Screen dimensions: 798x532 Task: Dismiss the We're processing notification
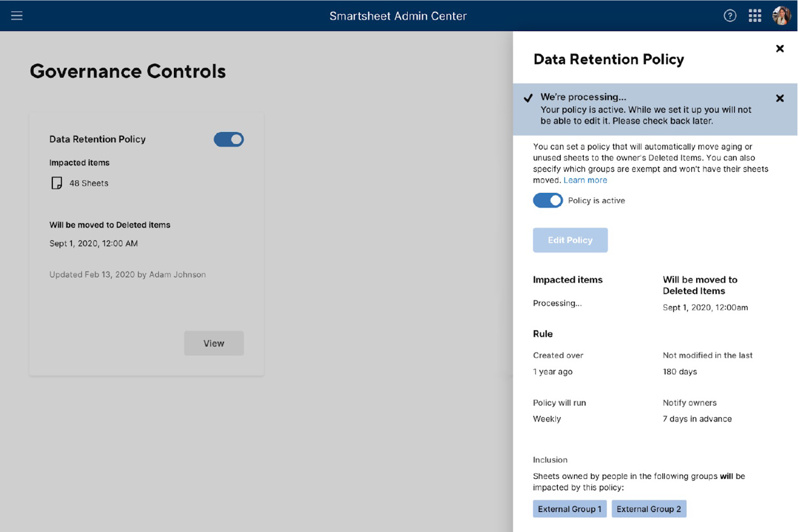(x=780, y=98)
